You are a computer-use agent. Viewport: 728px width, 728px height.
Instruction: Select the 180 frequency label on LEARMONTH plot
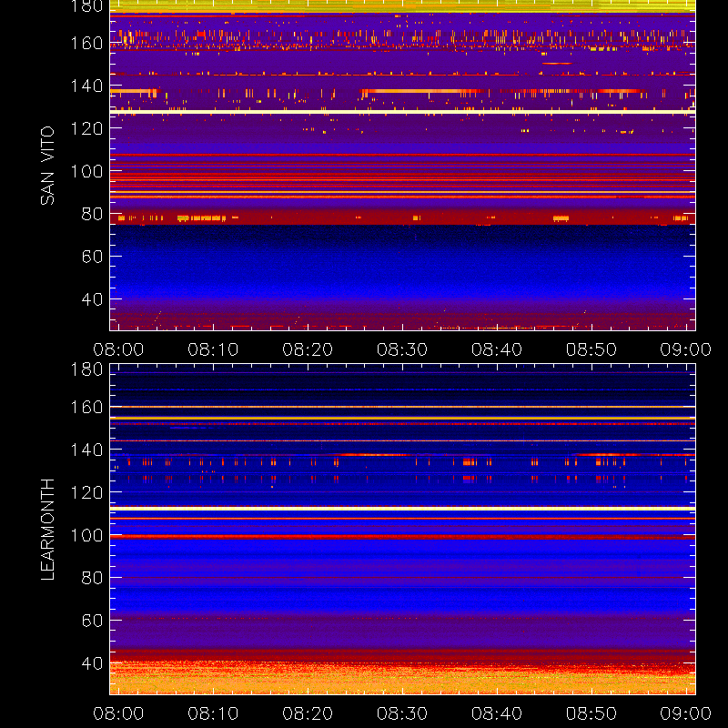pos(86,369)
